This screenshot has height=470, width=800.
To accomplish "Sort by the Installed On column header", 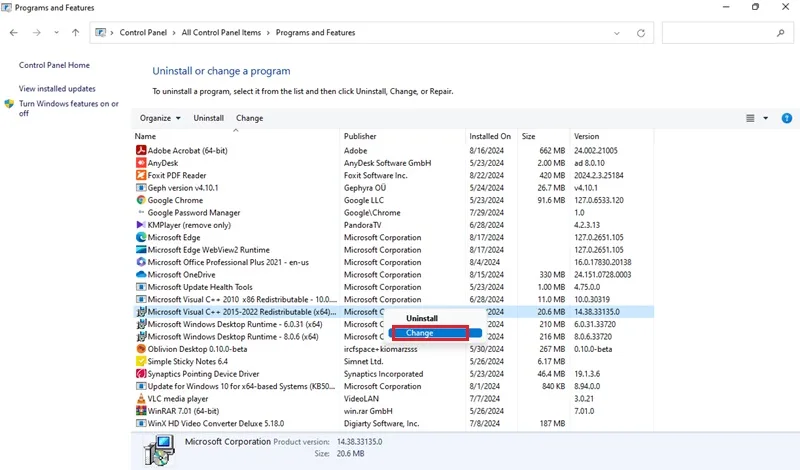I will point(491,136).
